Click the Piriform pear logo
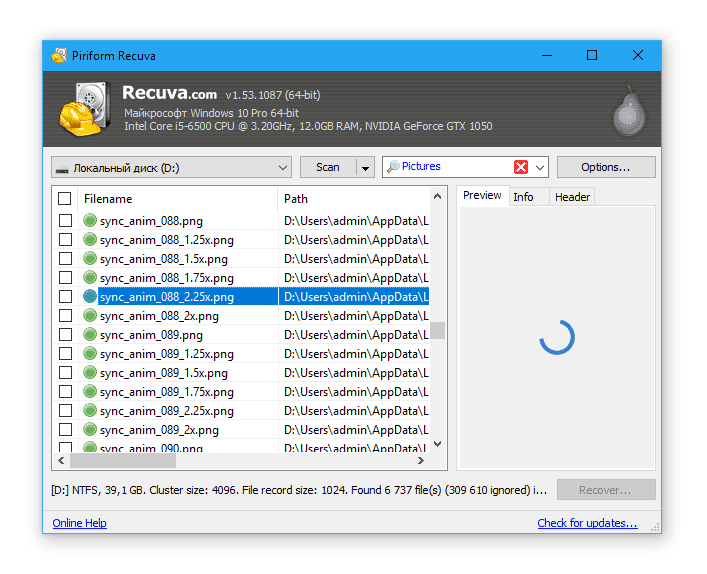Screen dimensions: 707x574 pos(629,110)
